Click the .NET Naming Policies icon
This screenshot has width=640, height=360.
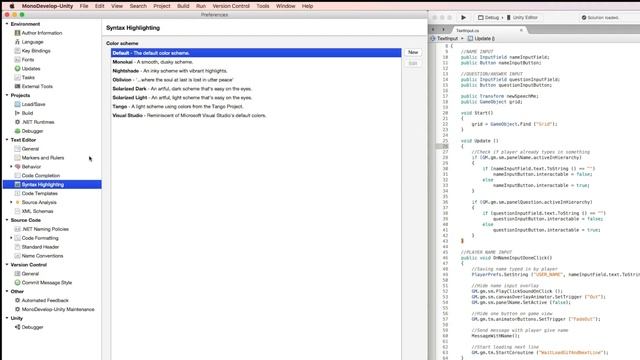click(x=17, y=229)
